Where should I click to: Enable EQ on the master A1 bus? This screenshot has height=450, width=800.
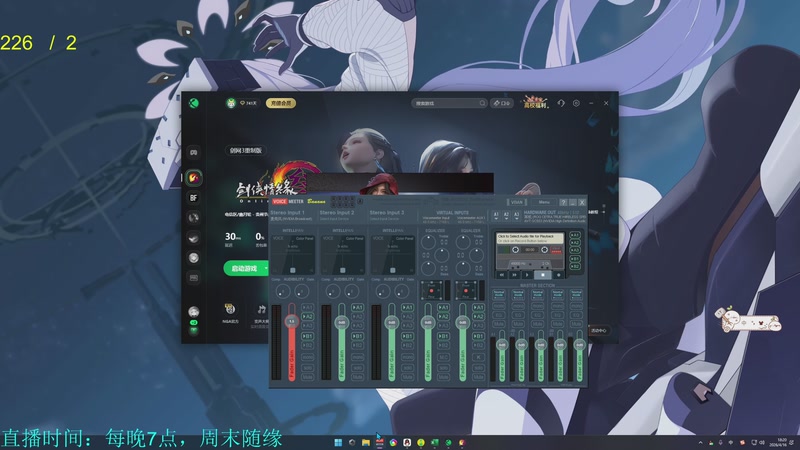click(498, 315)
